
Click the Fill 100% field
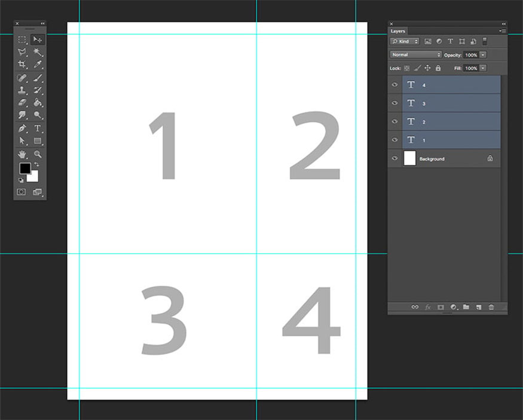[471, 68]
